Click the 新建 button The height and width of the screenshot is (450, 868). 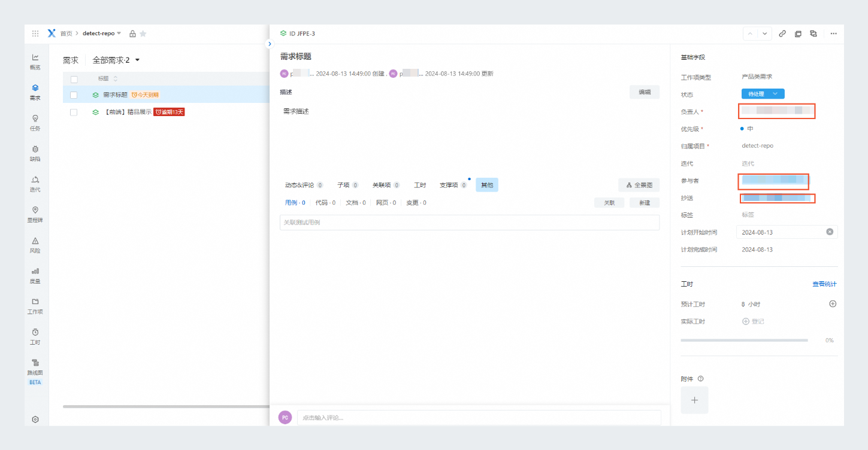coord(645,203)
